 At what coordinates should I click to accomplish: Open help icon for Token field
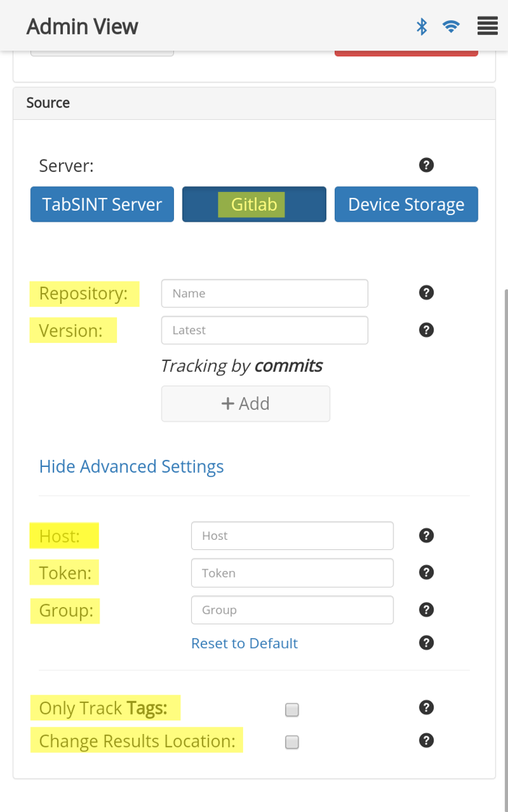[426, 572]
